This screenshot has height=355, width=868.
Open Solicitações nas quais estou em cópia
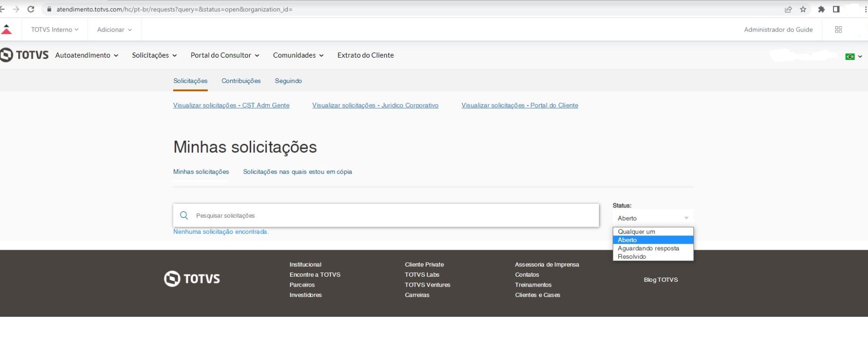[297, 172]
